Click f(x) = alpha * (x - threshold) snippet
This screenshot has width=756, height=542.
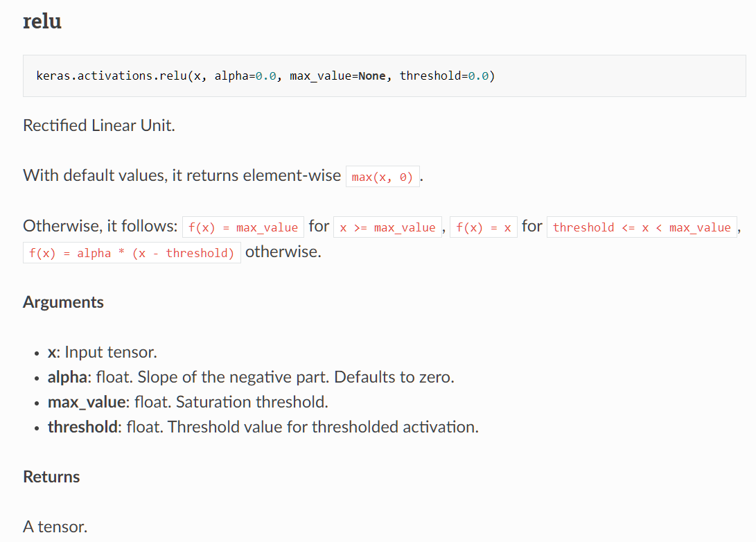[132, 253]
